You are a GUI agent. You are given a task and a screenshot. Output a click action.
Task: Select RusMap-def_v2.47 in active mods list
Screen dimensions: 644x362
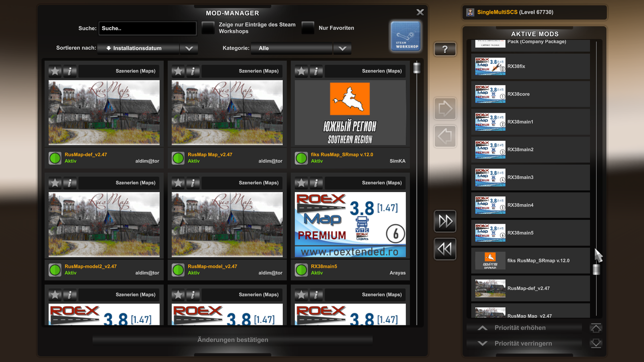(x=530, y=289)
